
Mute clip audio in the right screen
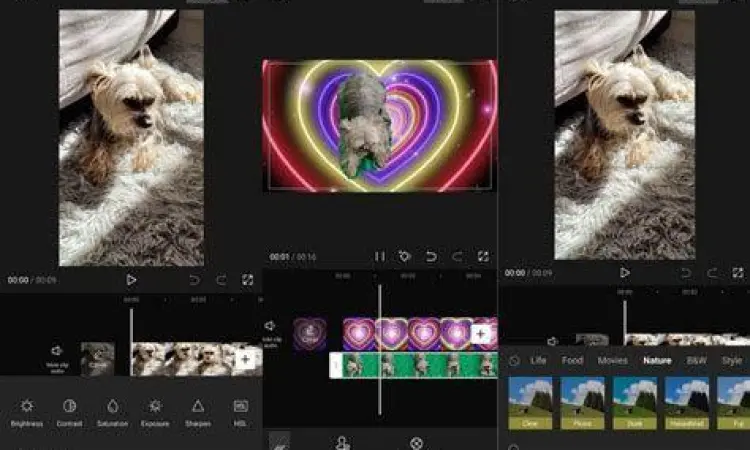(553, 341)
